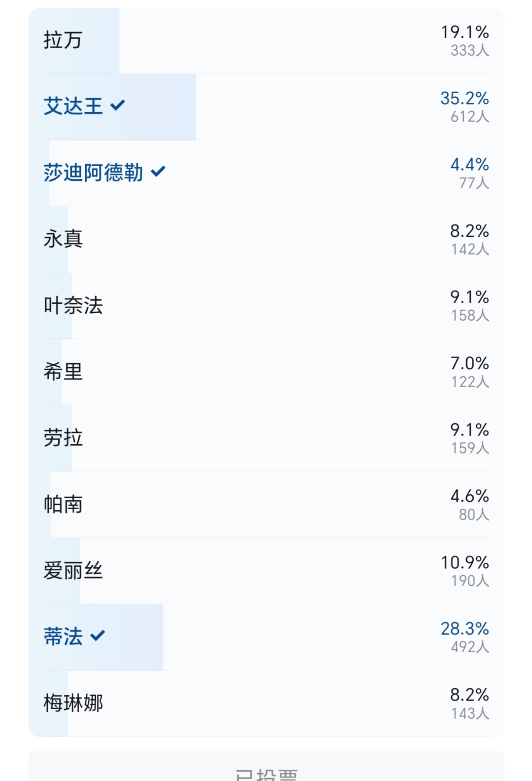Select the 叶奈法 poll option
Image resolution: width=532 pixels, height=781 pixels.
coord(266,305)
